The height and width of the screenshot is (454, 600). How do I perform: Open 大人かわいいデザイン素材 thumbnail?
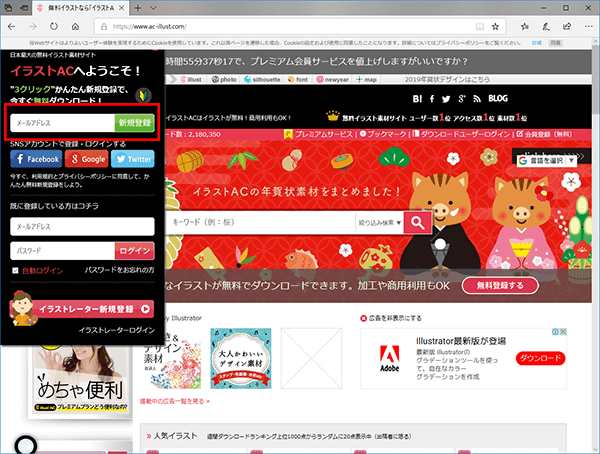click(241, 358)
